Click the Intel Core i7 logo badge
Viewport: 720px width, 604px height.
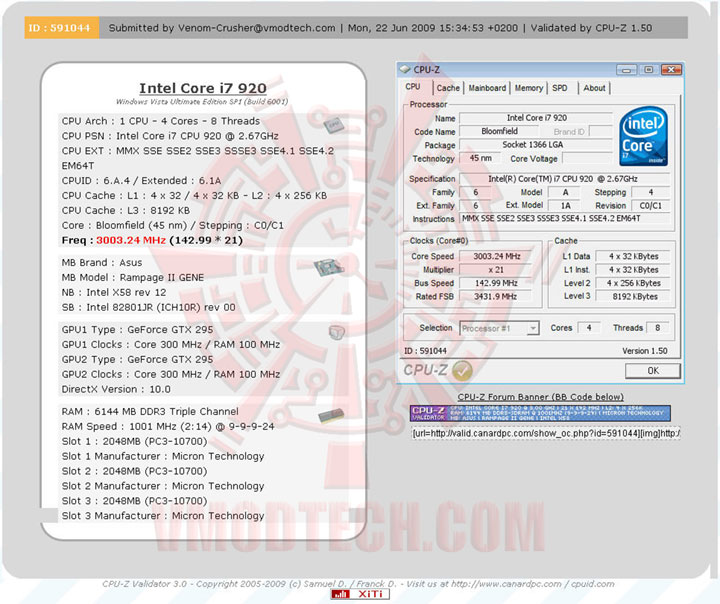[x=643, y=136]
